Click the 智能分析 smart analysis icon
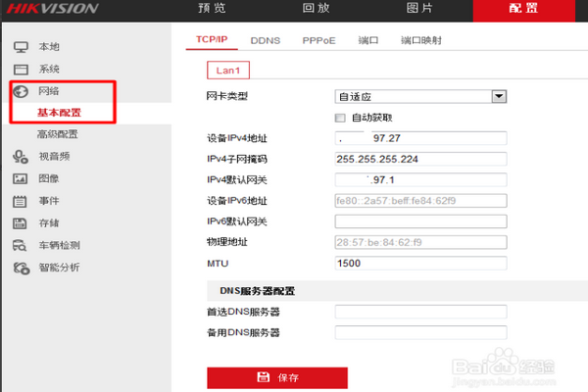The image size is (588, 392). point(20,268)
